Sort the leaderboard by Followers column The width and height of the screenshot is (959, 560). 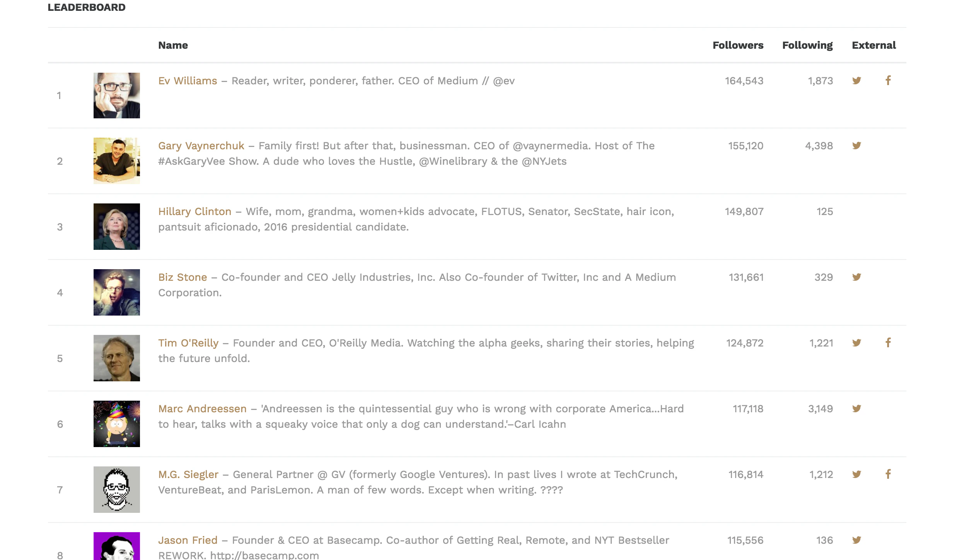737,45
